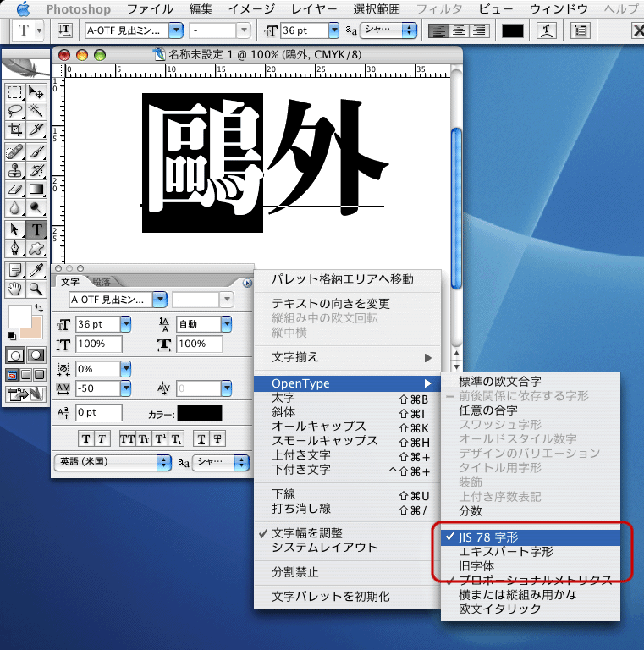Enable right text alignment
This screenshot has height=650, width=644.
(480, 30)
